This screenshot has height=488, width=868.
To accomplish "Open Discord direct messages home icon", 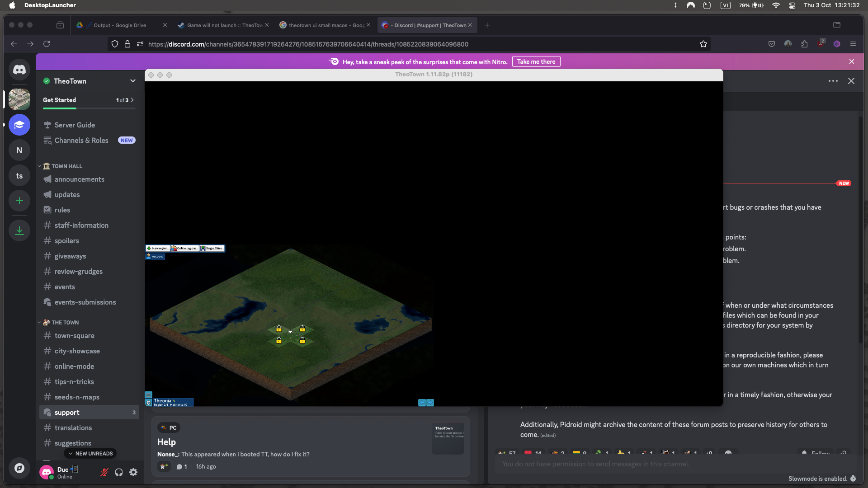I will [19, 70].
